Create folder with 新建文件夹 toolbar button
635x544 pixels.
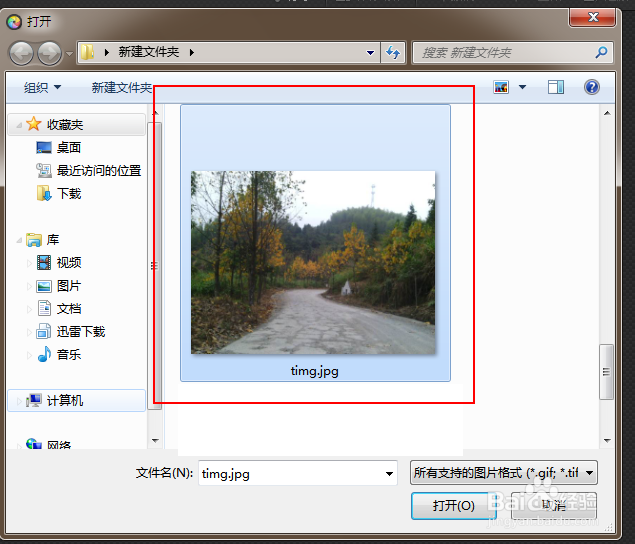pos(121,87)
